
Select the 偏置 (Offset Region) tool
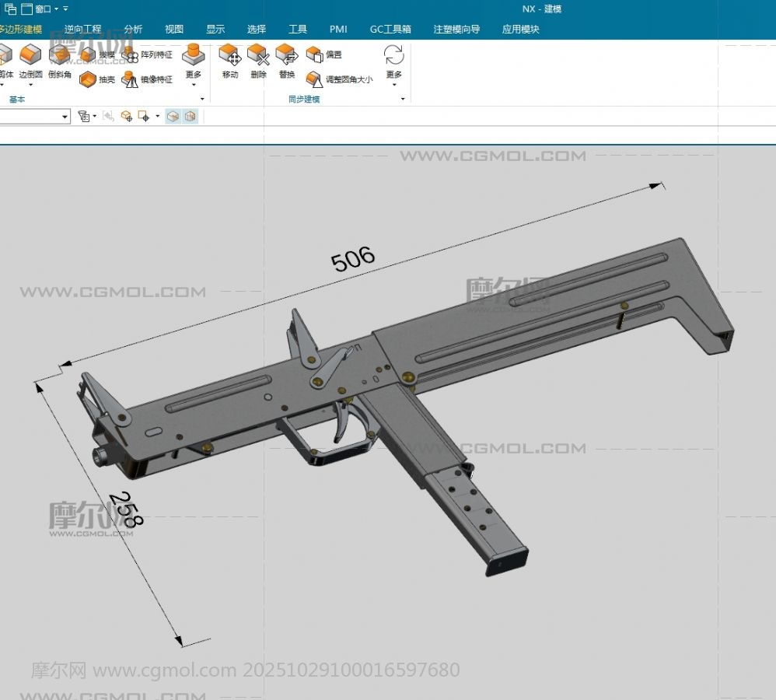(x=324, y=55)
